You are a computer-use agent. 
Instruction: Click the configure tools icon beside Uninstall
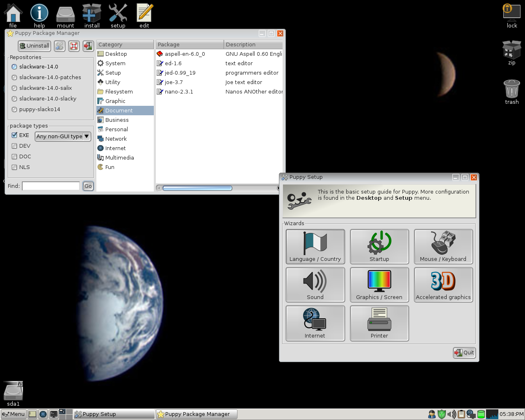[59, 46]
